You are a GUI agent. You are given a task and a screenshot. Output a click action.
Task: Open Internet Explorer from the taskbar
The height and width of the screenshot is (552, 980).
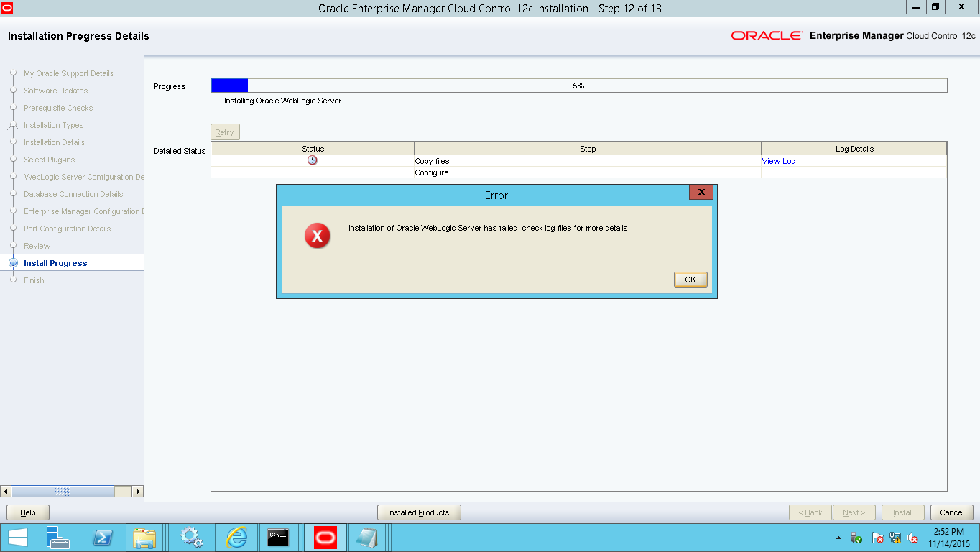[x=236, y=538]
